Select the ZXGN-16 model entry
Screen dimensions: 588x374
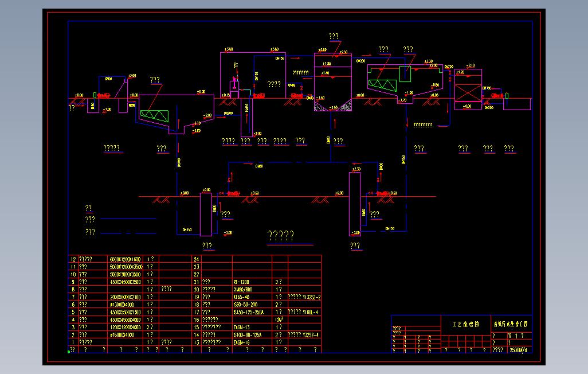click(241, 342)
